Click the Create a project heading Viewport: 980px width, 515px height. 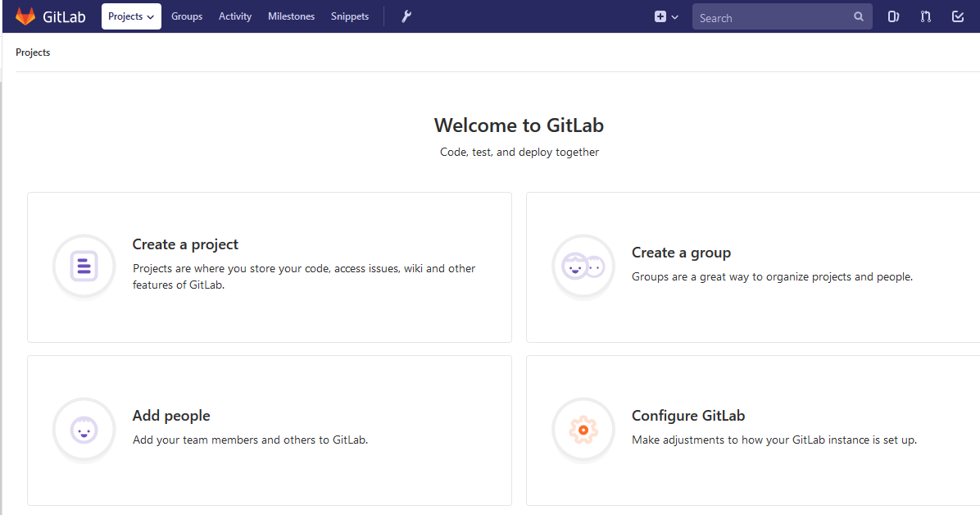click(x=185, y=244)
